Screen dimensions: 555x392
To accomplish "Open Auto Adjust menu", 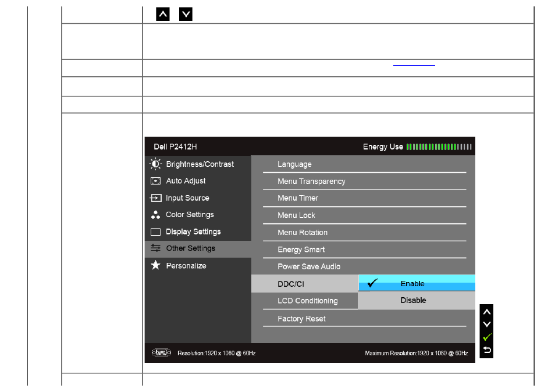I will click(198, 181).
